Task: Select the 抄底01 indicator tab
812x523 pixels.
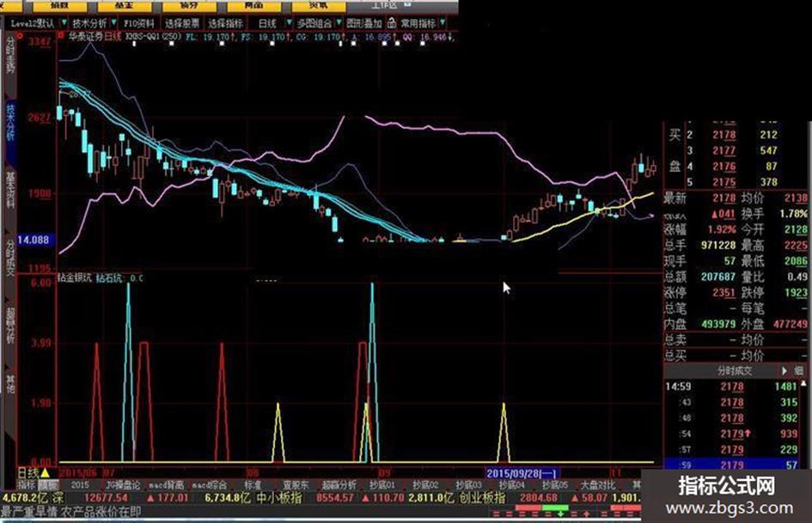Action: click(382, 485)
